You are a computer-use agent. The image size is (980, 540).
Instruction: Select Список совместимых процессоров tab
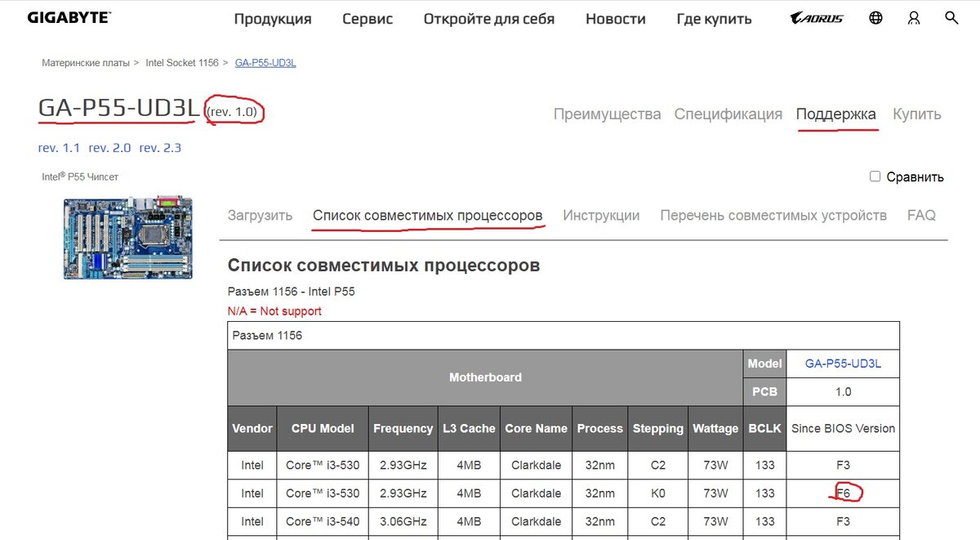[x=427, y=216]
